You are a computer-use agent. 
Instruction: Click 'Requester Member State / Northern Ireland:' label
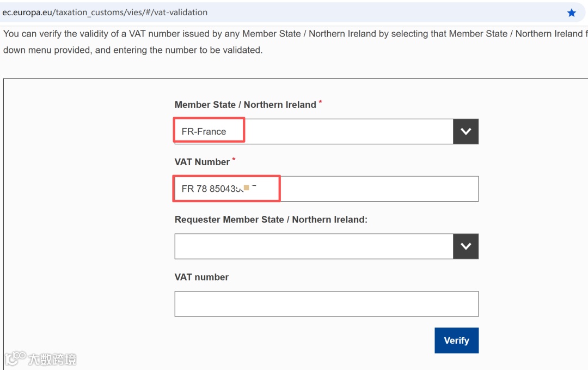tap(271, 220)
